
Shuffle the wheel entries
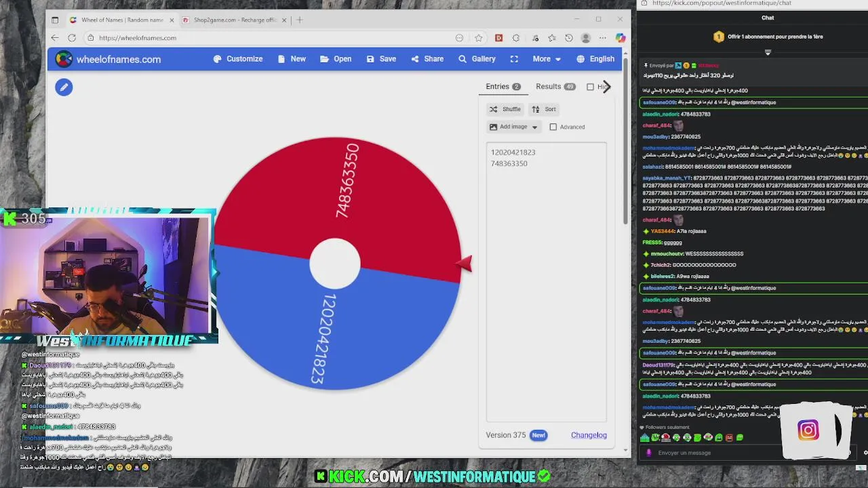505,109
